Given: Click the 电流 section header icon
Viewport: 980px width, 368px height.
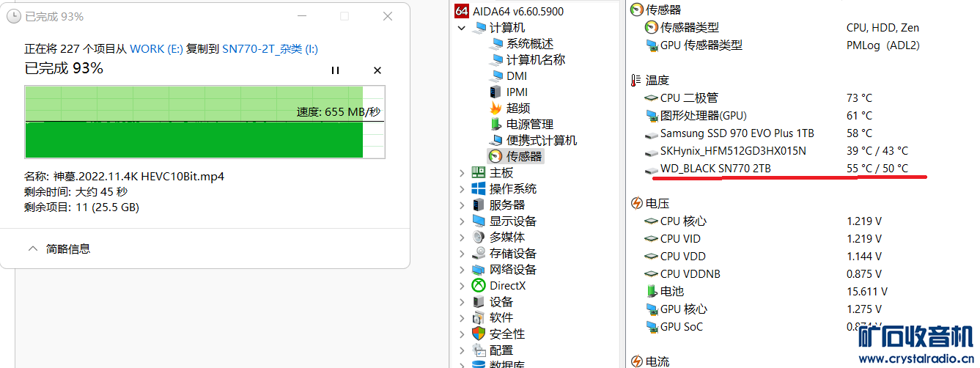Looking at the screenshot, I should [636, 361].
